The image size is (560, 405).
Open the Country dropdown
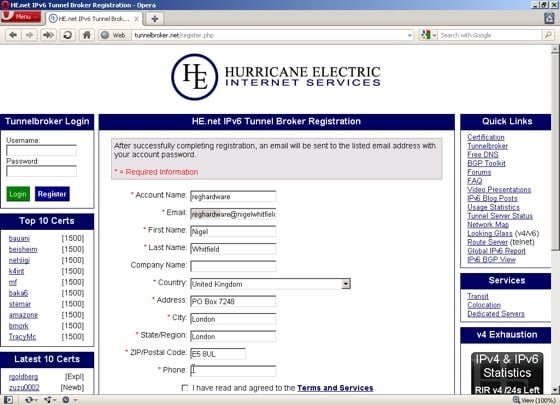pyautogui.click(x=270, y=284)
